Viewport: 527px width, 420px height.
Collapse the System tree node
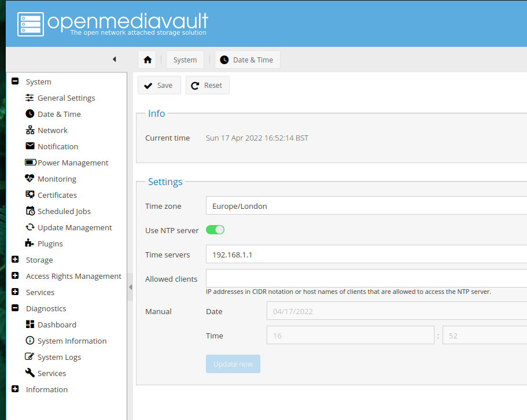tap(15, 81)
